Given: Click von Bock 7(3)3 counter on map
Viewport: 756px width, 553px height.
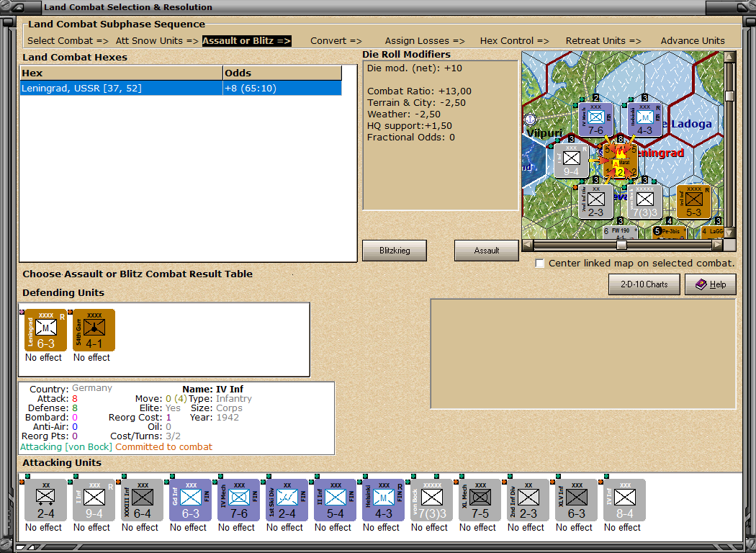Looking at the screenshot, I should (x=644, y=202).
